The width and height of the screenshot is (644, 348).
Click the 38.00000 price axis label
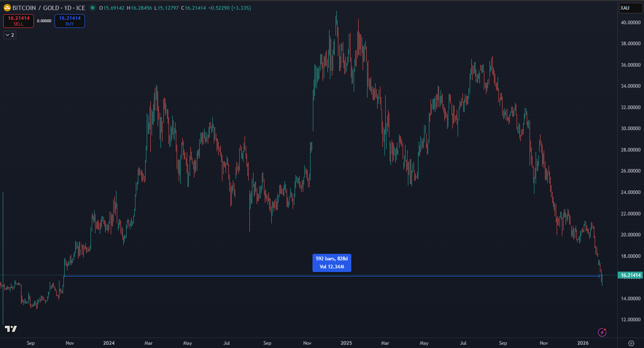[x=631, y=44]
